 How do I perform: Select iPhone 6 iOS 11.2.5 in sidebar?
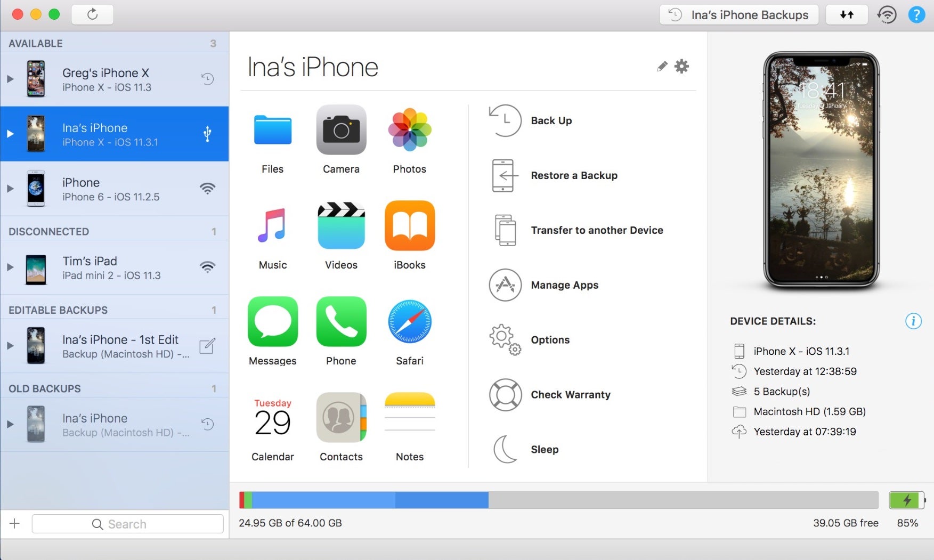tap(115, 189)
